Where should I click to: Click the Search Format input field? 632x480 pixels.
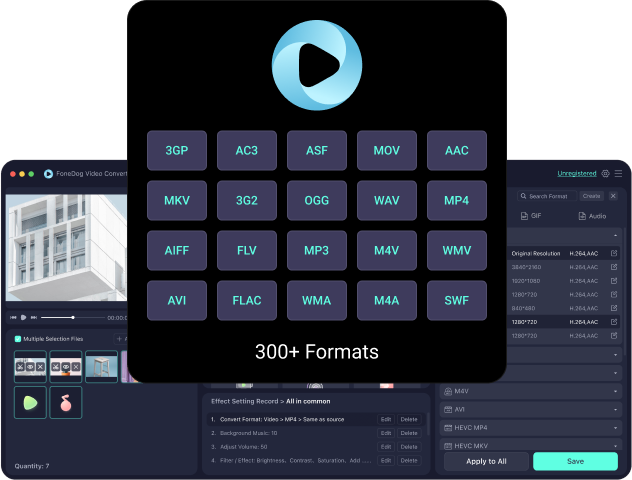(x=547, y=196)
